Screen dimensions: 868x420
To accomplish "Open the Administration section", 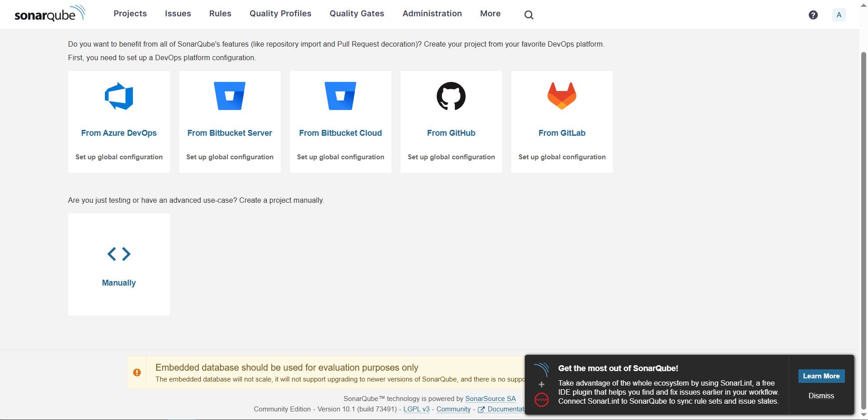I will coord(432,14).
